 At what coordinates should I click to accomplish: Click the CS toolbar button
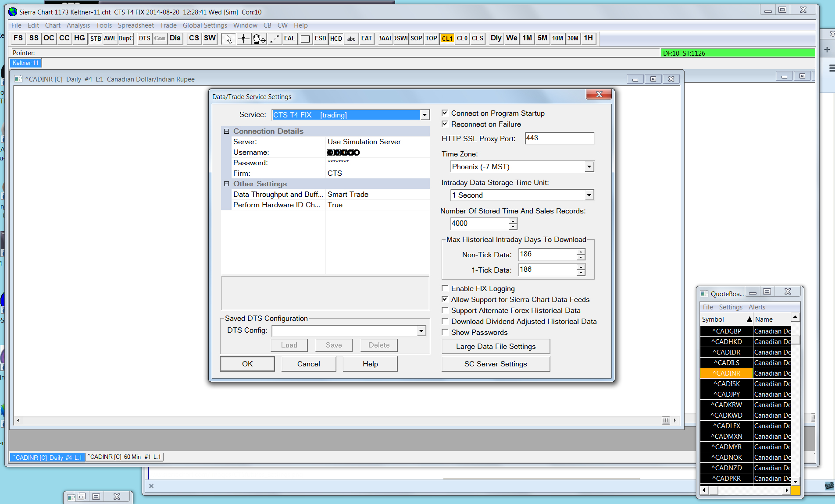[x=194, y=38]
